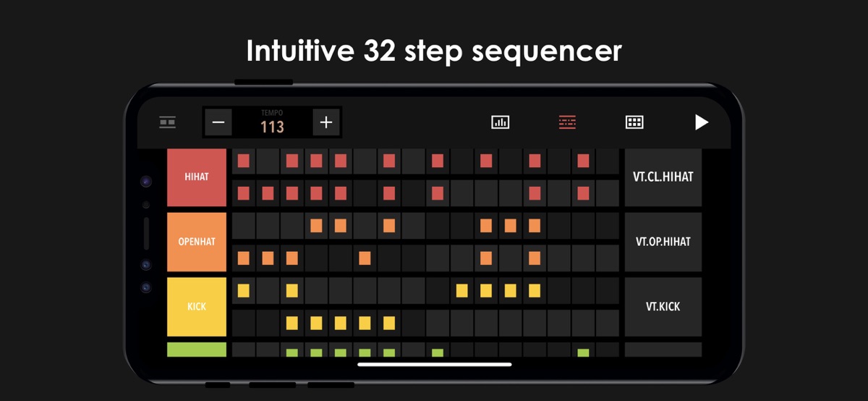Toggle first step of KICK top row
Screen dimensions: 868x401
(244, 290)
